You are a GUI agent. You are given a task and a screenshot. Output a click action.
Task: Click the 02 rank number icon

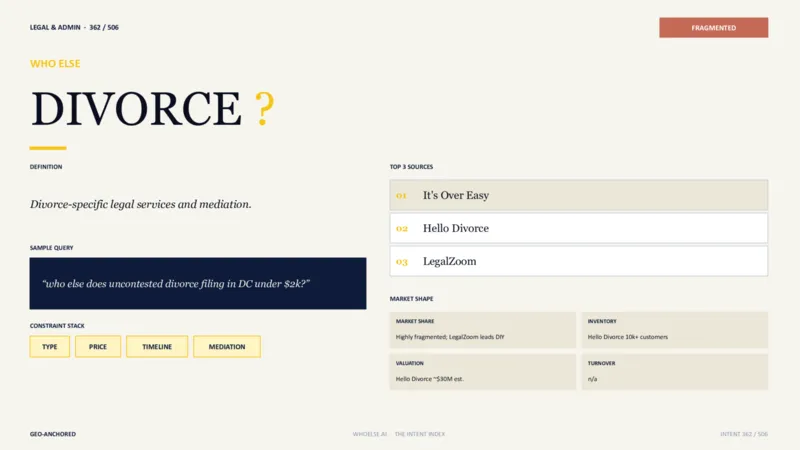pos(402,229)
